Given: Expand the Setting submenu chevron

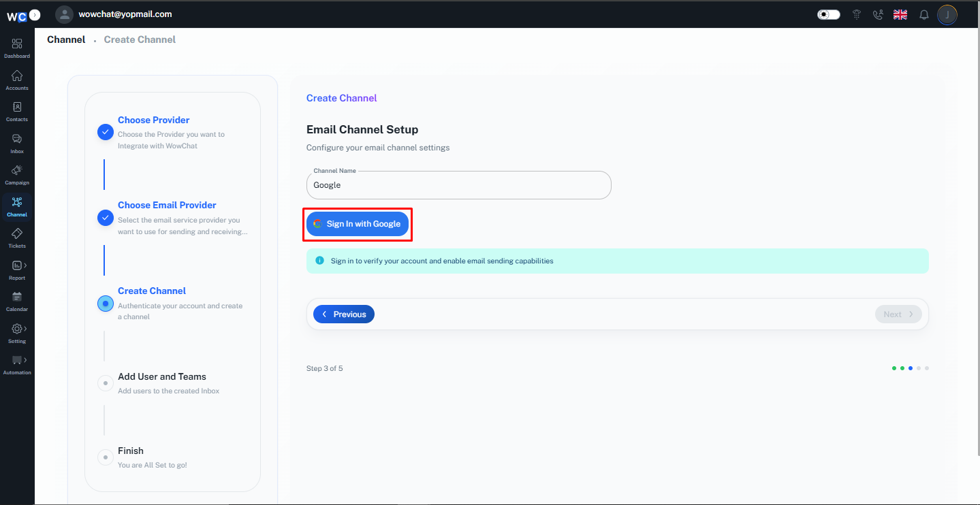Looking at the screenshot, I should (25, 329).
